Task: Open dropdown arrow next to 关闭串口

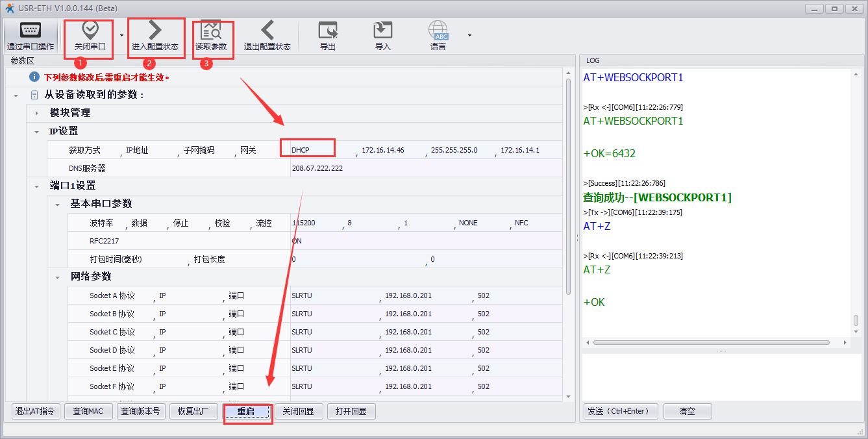Action: click(122, 35)
